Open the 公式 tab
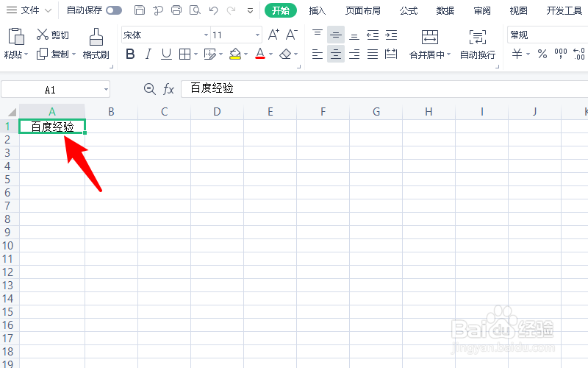 (x=409, y=10)
